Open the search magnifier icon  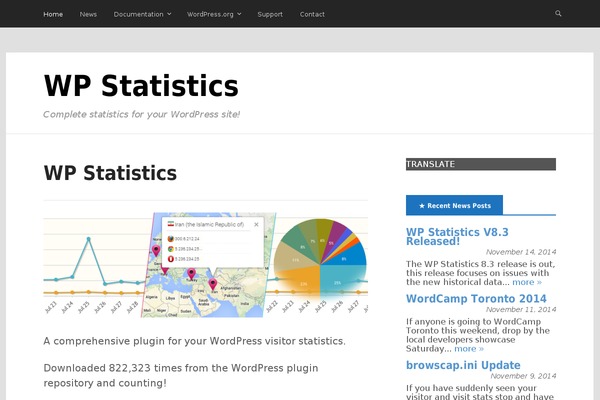(558, 13)
